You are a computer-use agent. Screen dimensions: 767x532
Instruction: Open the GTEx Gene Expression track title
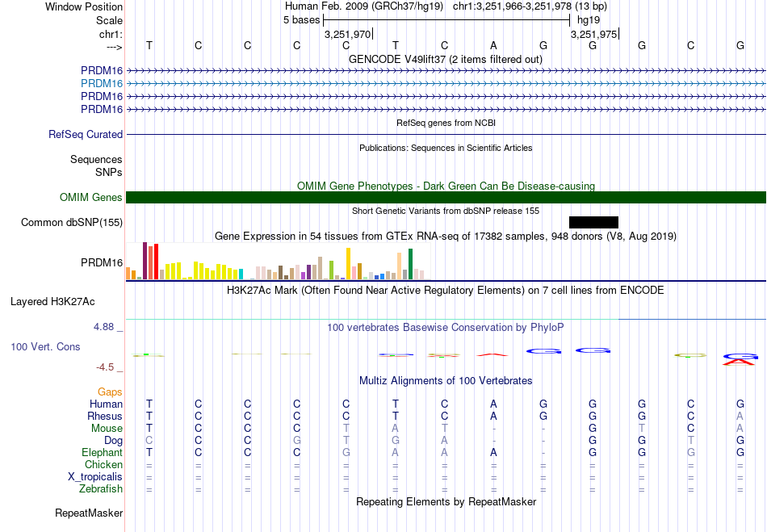[x=446, y=237]
